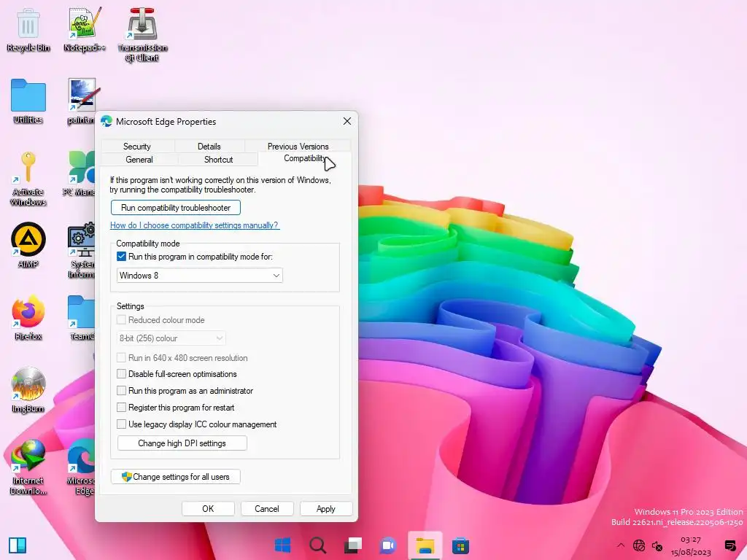Viewport: 747px width, 560px height.
Task: Switch to the Security tab
Action: pyautogui.click(x=136, y=146)
